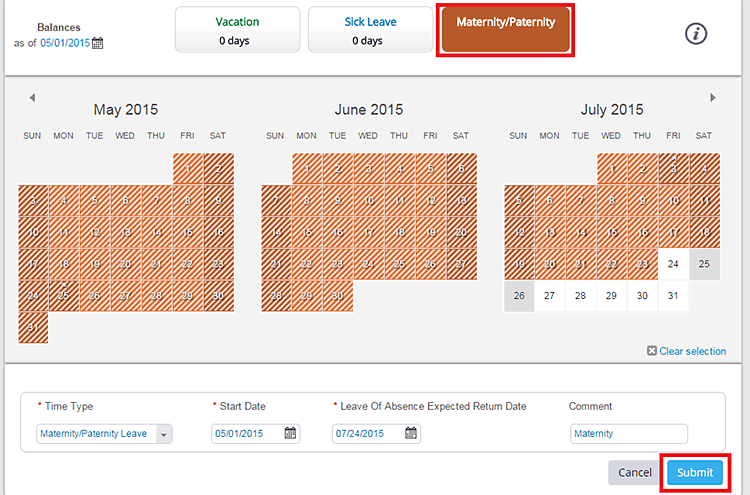Expand the Time Type dropdown
The height and width of the screenshot is (495, 750).
click(164, 434)
